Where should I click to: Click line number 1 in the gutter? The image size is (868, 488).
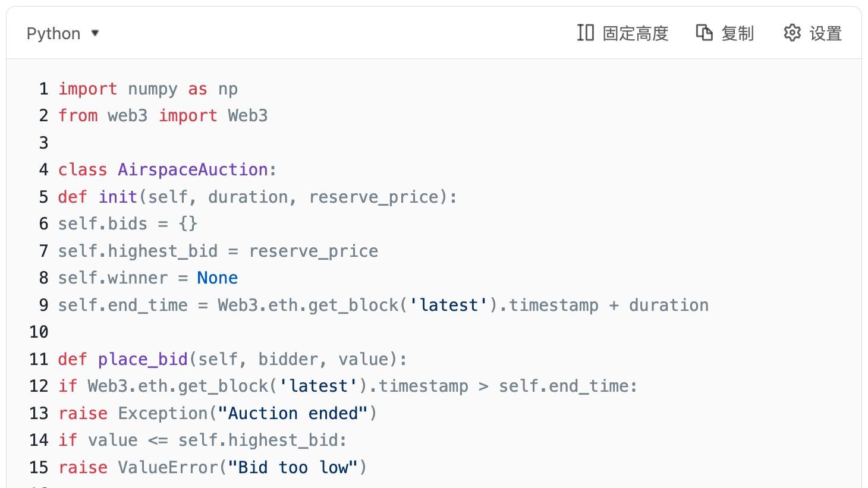(x=43, y=89)
